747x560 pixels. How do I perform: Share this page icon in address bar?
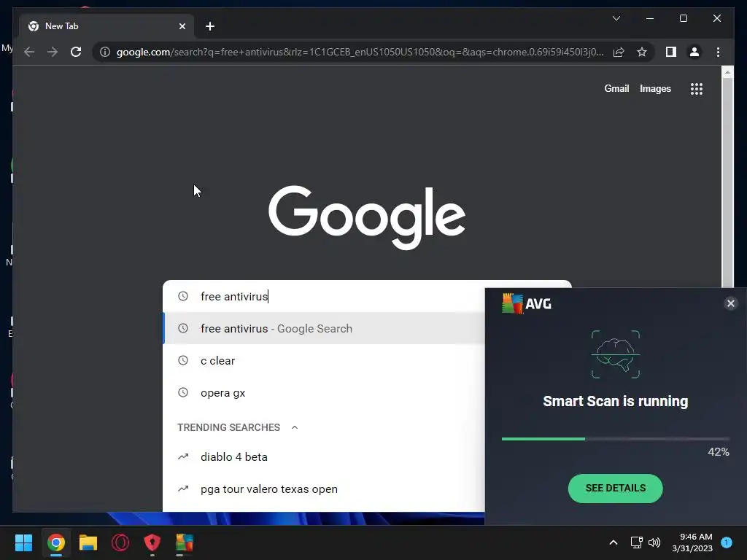point(619,52)
